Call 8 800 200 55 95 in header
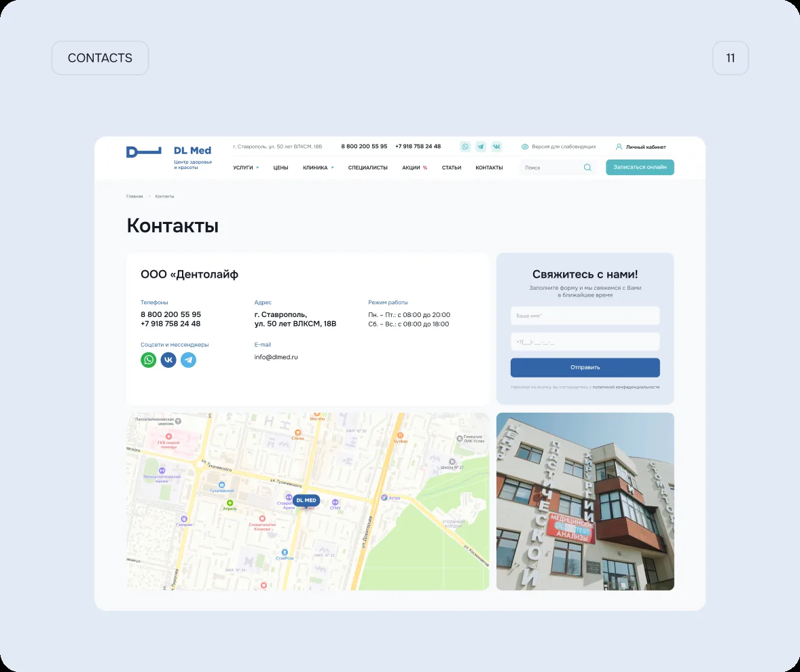800x672 pixels. point(364,147)
